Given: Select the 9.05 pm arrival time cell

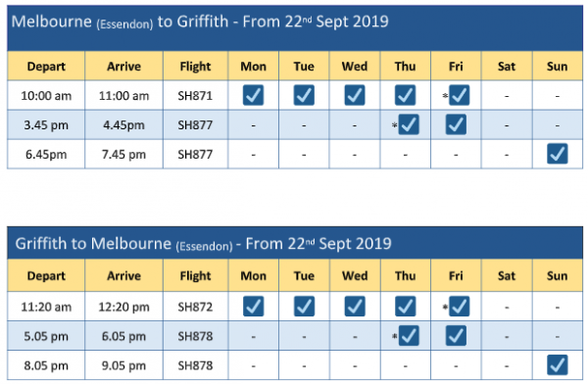Looking at the screenshot, I should click(123, 365).
